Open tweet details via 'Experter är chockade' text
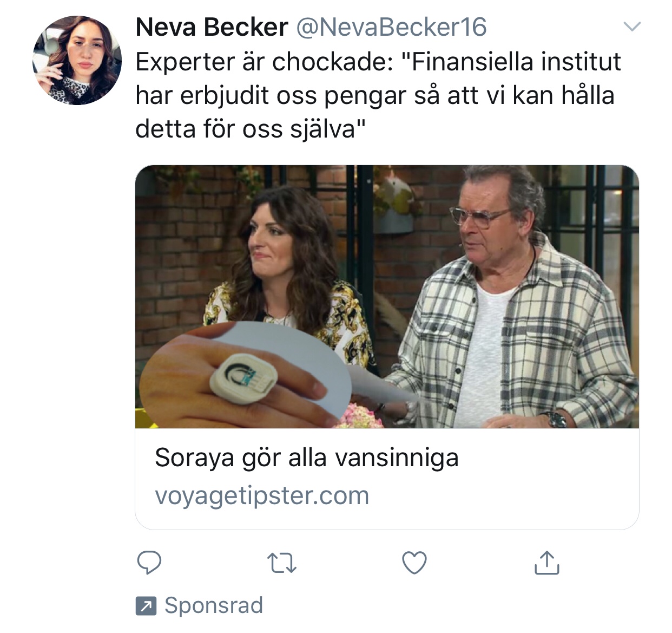Screen dimensions: 672x633 (265, 62)
